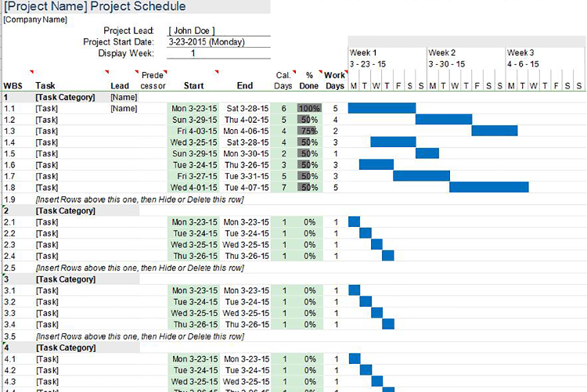The image size is (587, 392).
Task: Click the 4 - 6 - 15 week date
Action: point(523,64)
